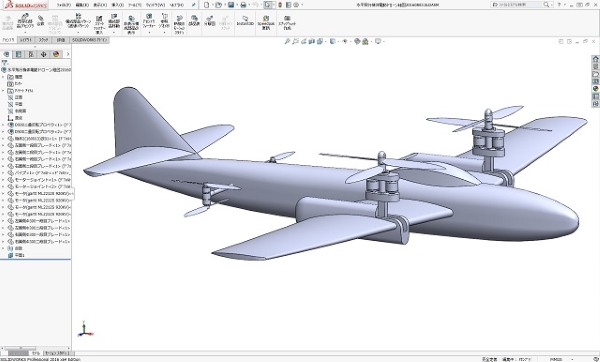Switch to ConfigurationManager panel tab icon

tap(31, 54)
